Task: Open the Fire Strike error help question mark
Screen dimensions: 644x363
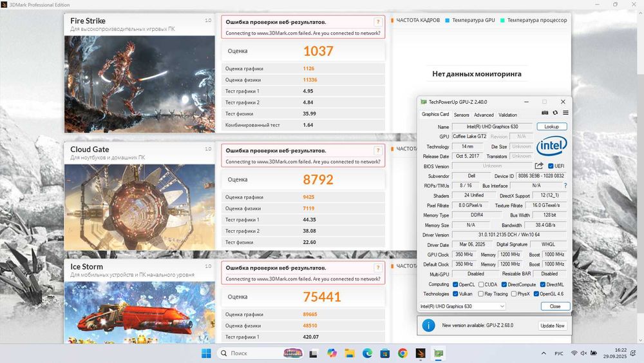Action: click(378, 22)
